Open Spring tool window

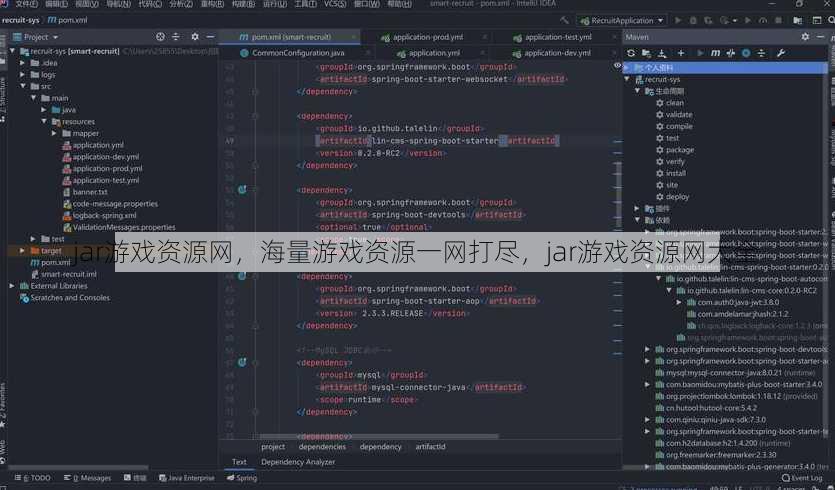pyautogui.click(x=242, y=478)
